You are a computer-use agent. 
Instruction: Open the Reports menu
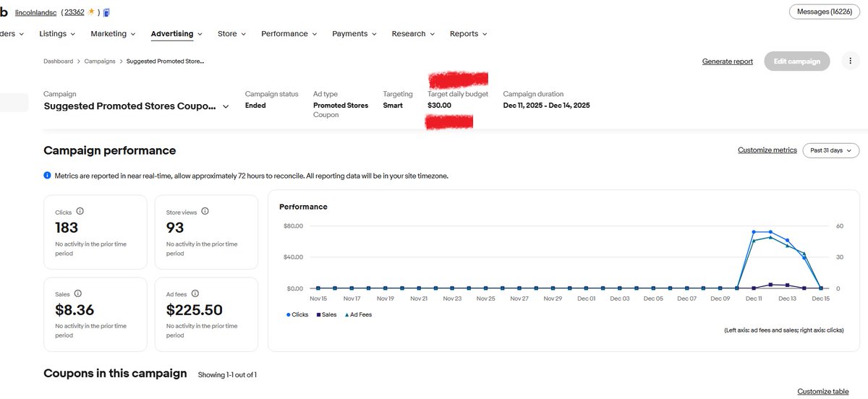[x=469, y=34]
